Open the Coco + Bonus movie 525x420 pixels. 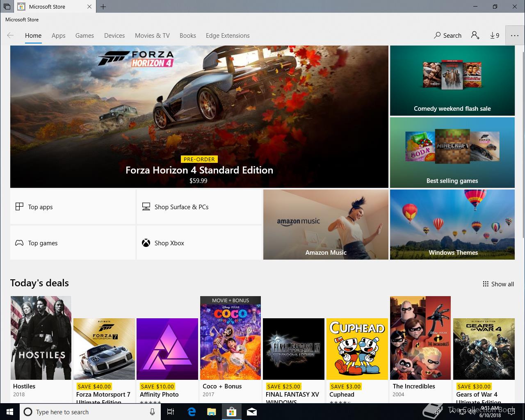pos(231,349)
